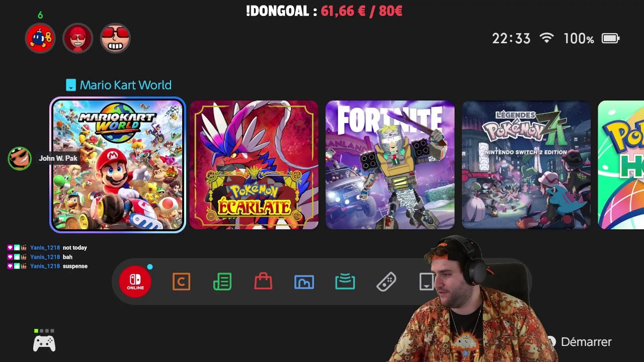Open the Controllers Joy-Con icon

click(386, 282)
